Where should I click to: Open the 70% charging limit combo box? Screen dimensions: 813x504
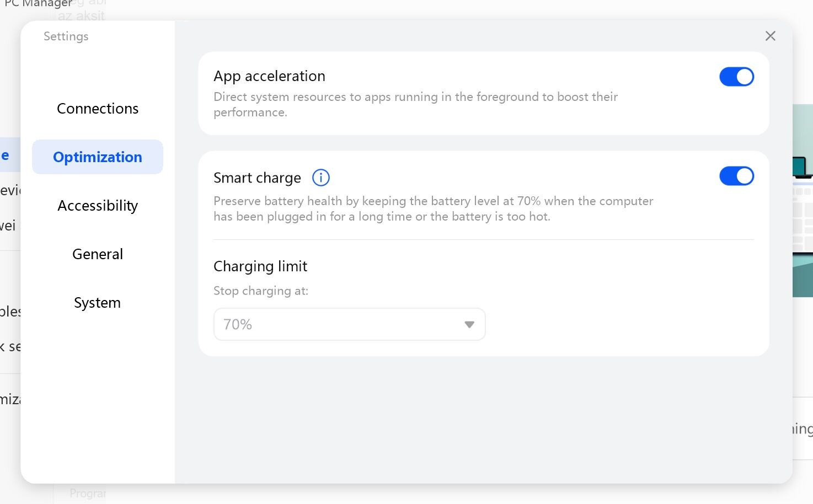(x=349, y=324)
